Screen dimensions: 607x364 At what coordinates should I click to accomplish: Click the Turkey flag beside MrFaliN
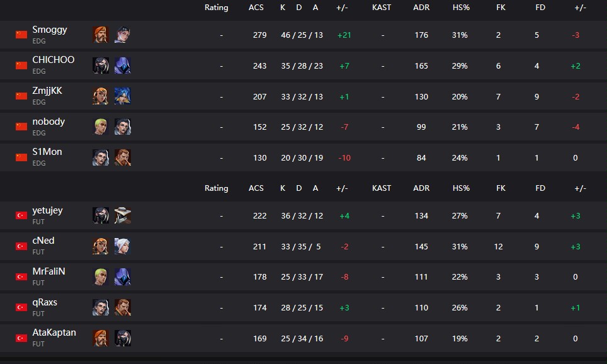pos(21,277)
